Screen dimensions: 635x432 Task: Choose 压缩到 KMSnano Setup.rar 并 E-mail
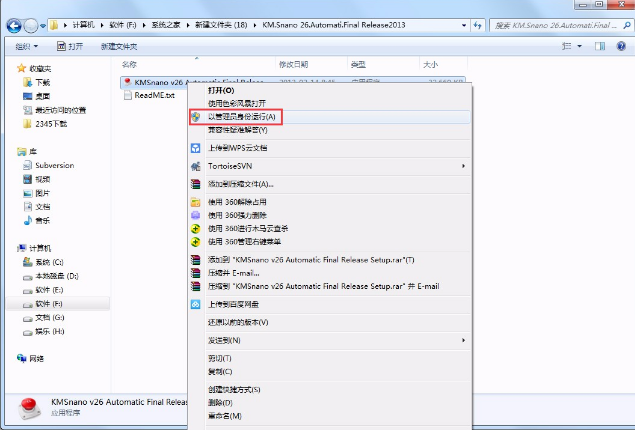[x=324, y=286]
